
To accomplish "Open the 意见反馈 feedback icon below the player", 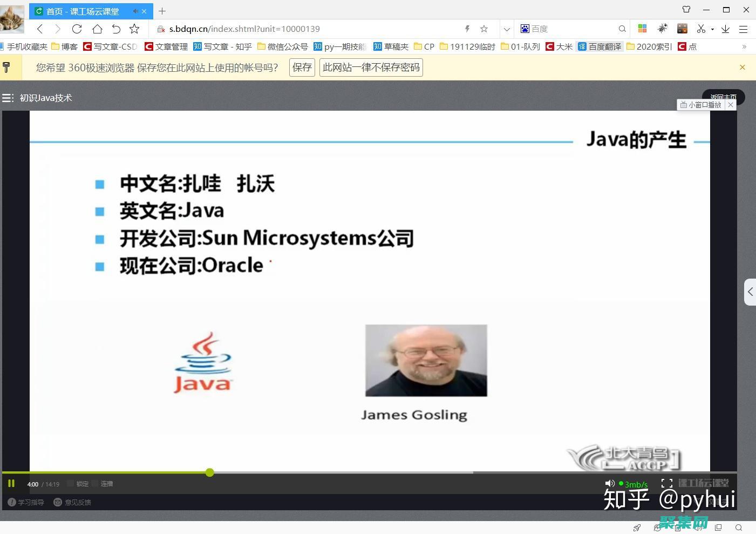I will point(71,502).
